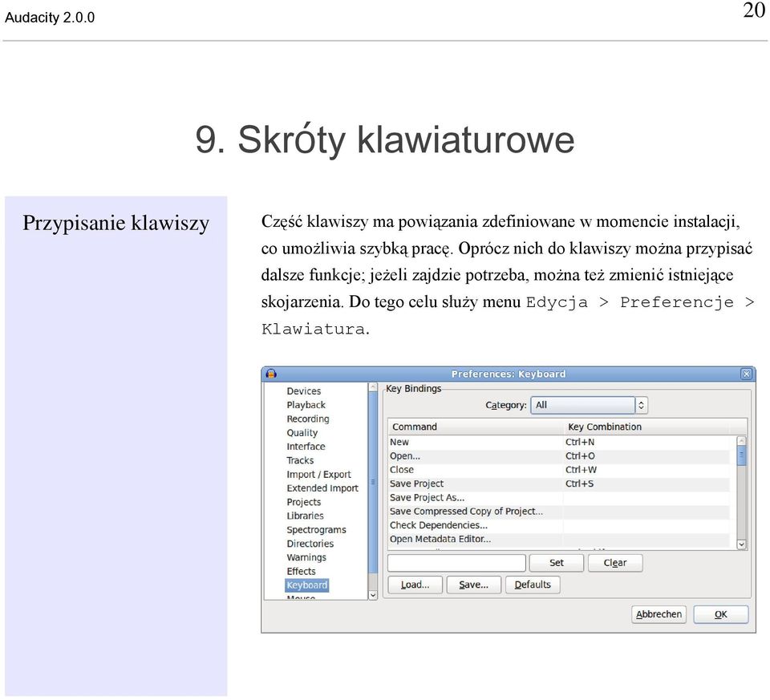This screenshot has height=700, width=770.
Task: Show Directories preferences
Action: (x=310, y=544)
